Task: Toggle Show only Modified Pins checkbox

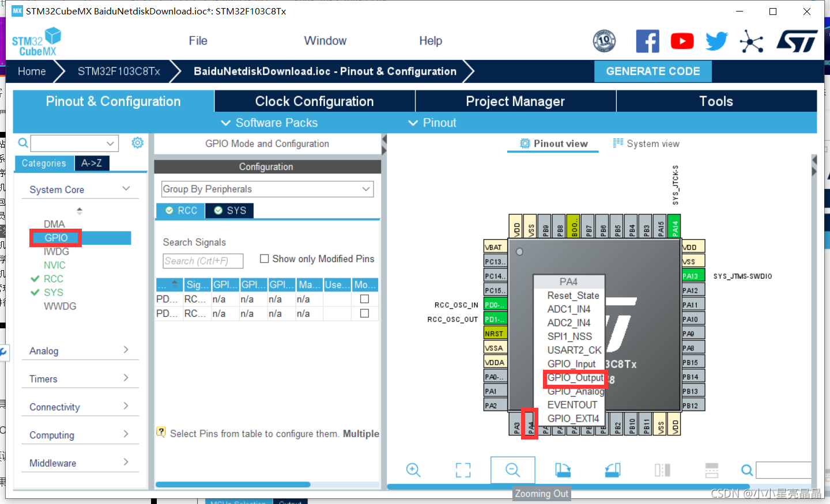Action: pyautogui.click(x=265, y=259)
